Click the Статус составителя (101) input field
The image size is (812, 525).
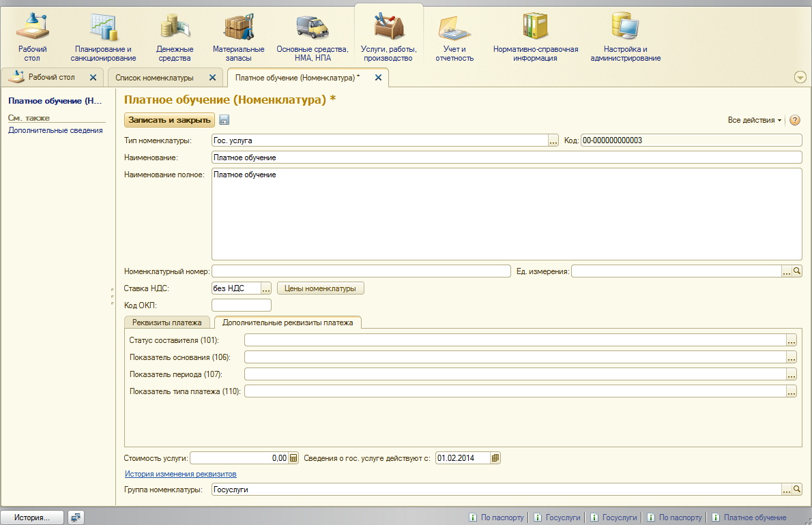[x=515, y=340]
